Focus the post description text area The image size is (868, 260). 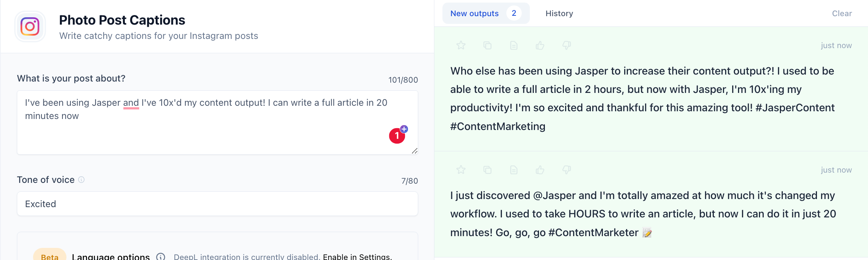[217, 122]
